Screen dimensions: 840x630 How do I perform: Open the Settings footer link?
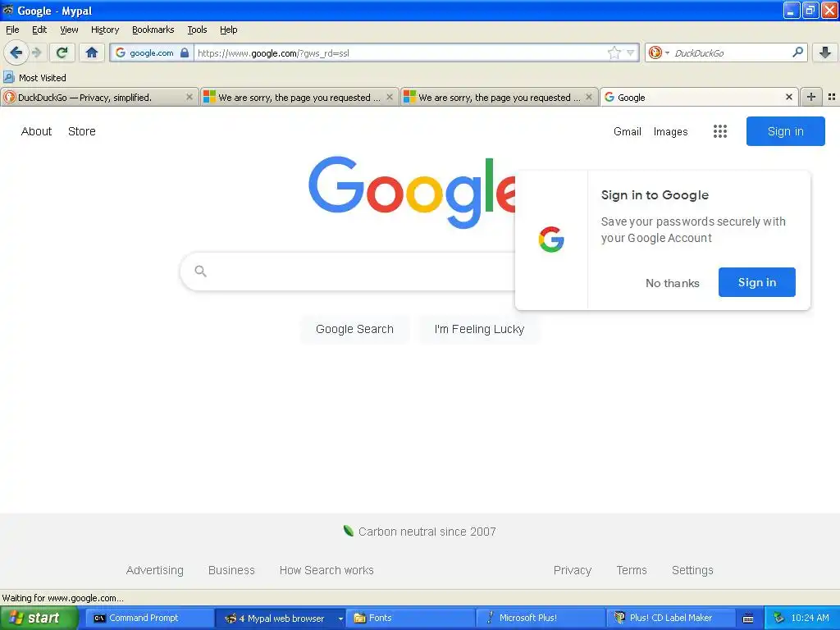pyautogui.click(x=692, y=570)
